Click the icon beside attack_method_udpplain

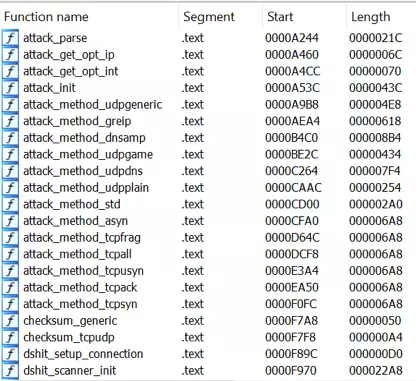tap(10, 187)
